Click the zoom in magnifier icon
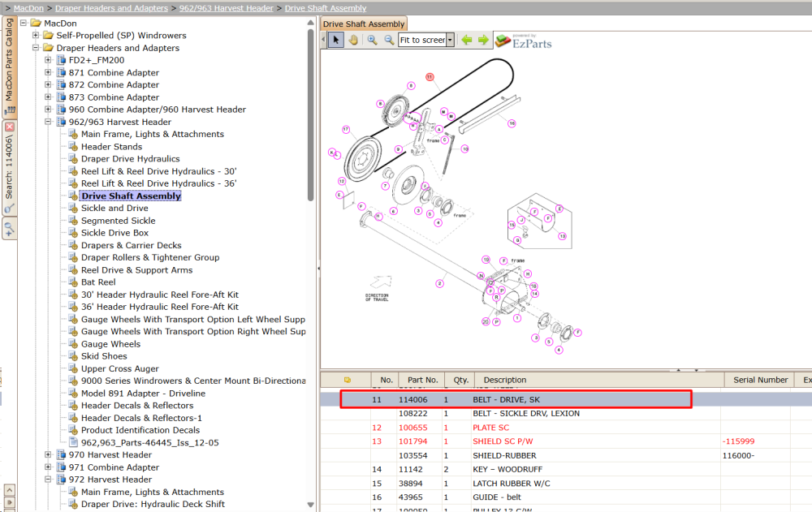This screenshot has height=512, width=812. tap(372, 40)
